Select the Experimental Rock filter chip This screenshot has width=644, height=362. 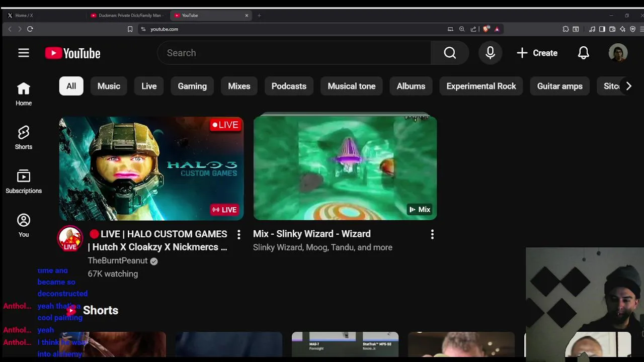click(481, 86)
